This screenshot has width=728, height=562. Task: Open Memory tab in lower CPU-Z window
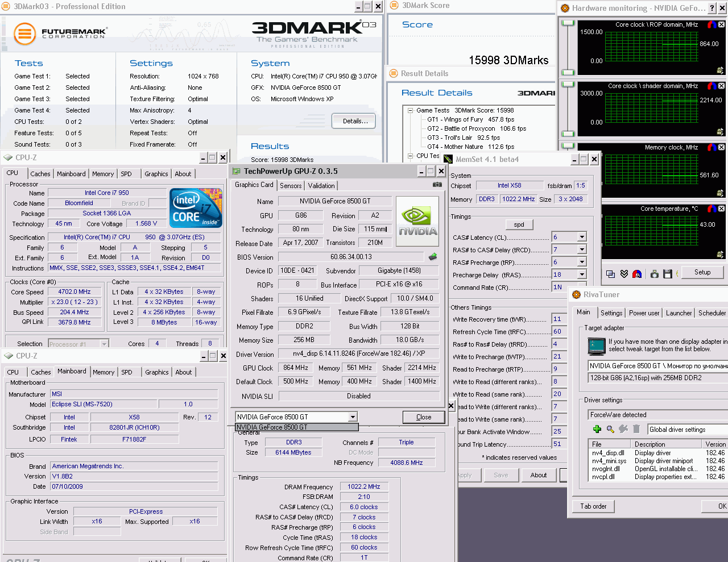pyautogui.click(x=104, y=372)
